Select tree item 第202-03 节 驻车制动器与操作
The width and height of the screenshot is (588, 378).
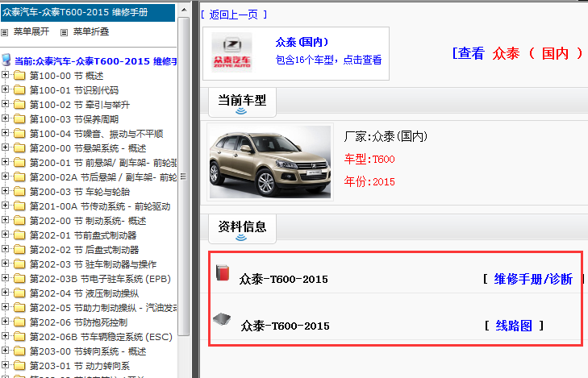click(93, 264)
